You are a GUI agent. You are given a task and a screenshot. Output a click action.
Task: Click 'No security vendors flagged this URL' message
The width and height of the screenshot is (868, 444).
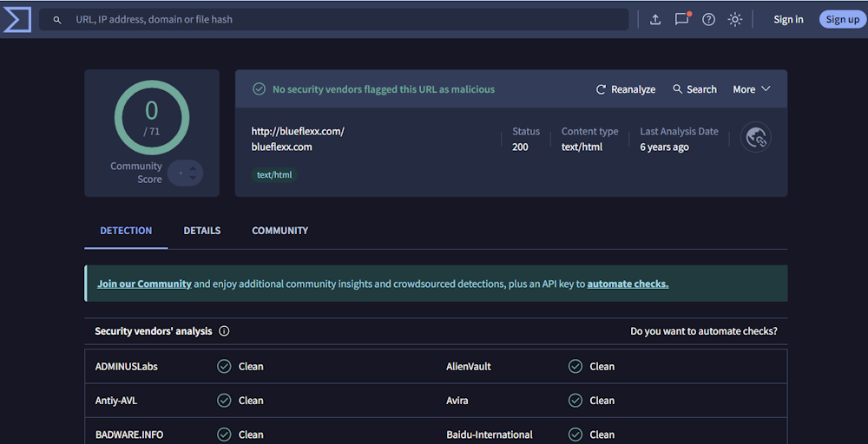[x=384, y=89]
